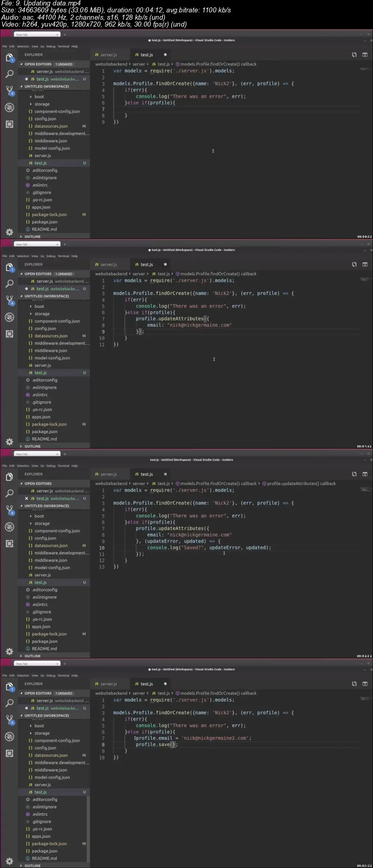
Task: Click 'nick@nickgermaine2.com' string in code
Action: 216,738
